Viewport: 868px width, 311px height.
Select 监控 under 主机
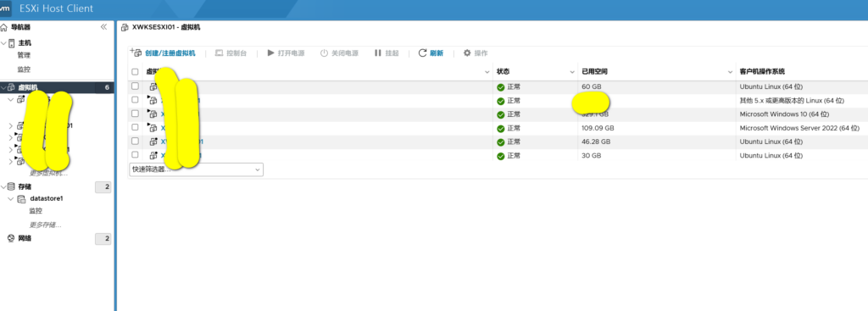pos(24,69)
